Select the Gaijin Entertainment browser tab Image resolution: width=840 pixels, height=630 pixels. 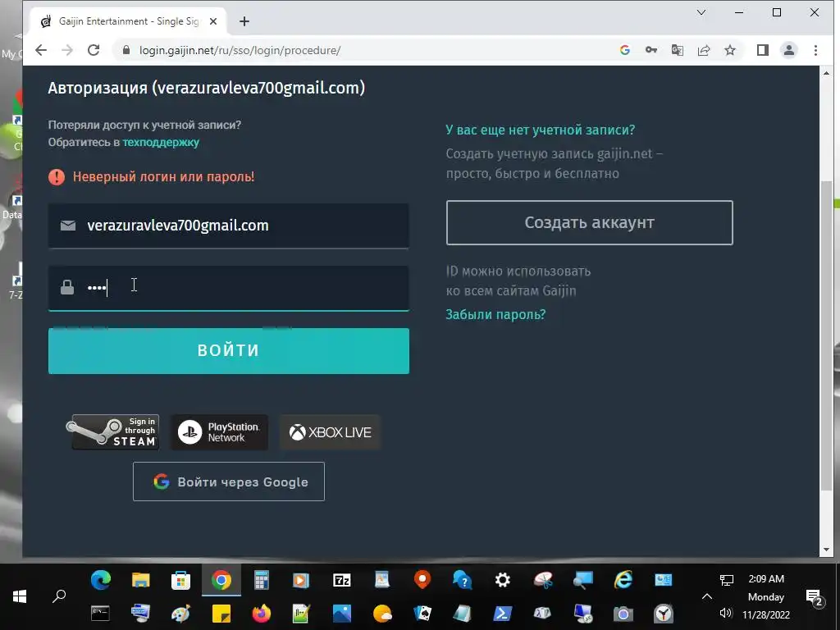click(x=129, y=21)
